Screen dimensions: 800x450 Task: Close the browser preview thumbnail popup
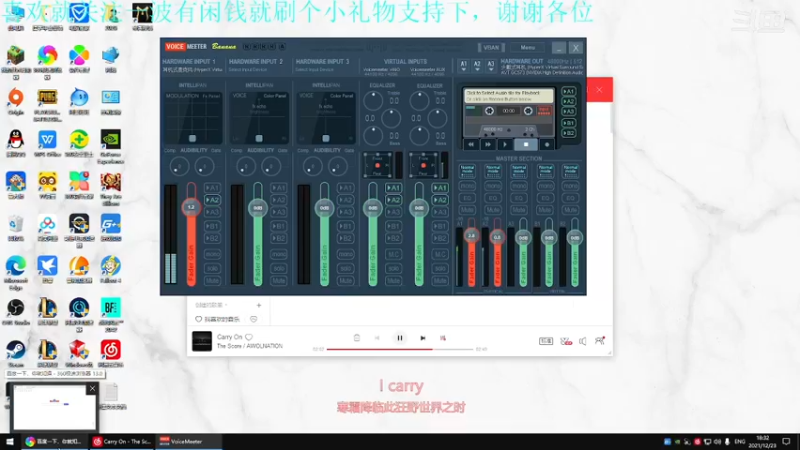click(92, 389)
